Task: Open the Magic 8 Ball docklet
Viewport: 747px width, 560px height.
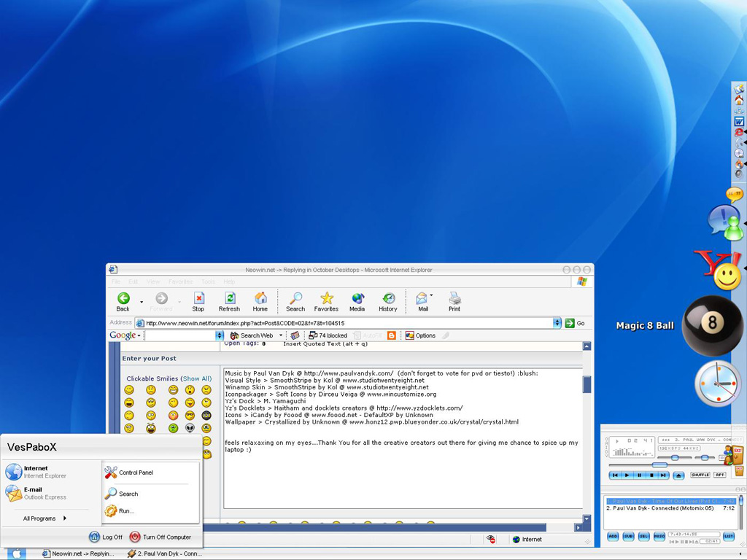Action: 711,325
